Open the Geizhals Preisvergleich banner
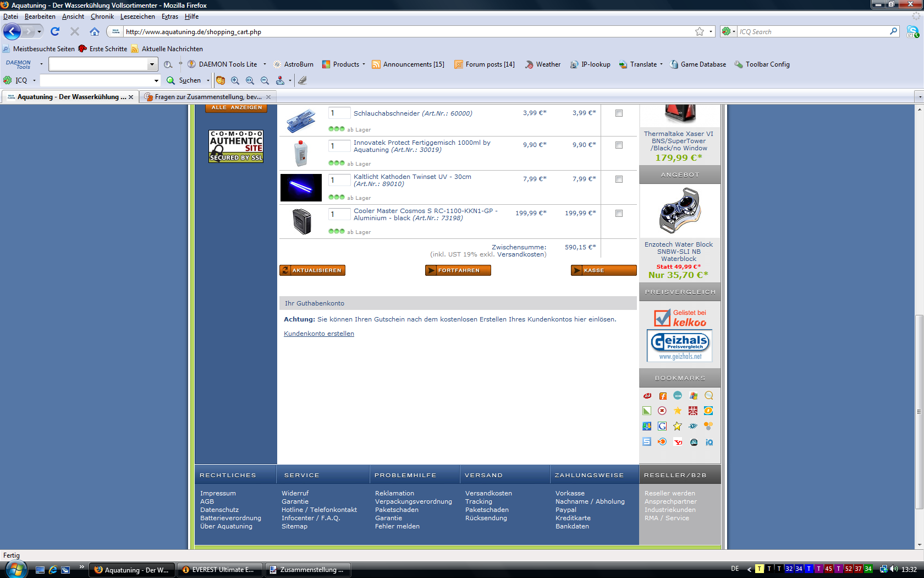Viewport: 924px width, 578px height. [680, 346]
